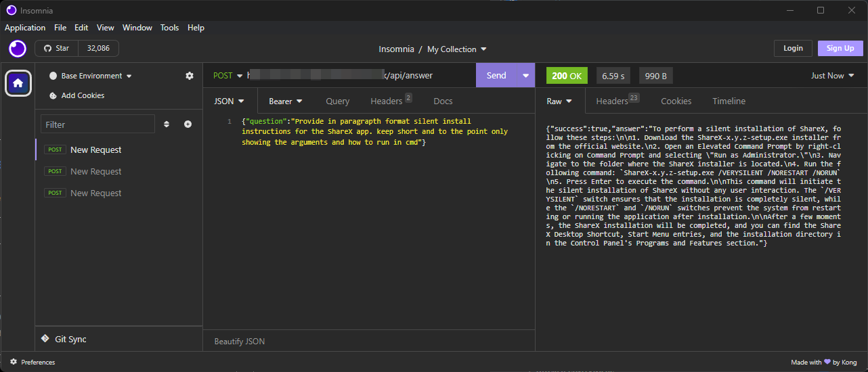Screen dimensions: 868x372
Task: Click the heart icon in Made with by Kong
Action: pos(827,363)
